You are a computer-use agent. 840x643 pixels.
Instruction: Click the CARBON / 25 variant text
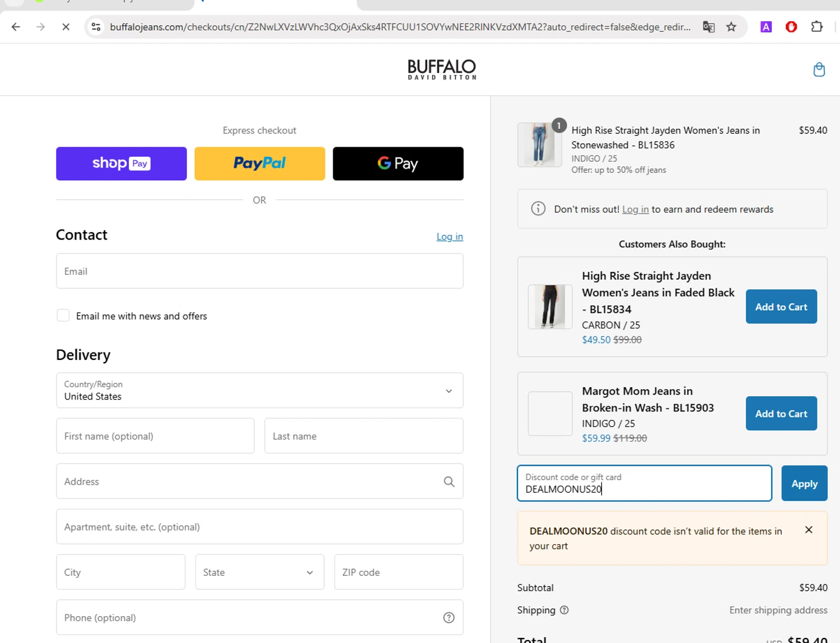611,325
